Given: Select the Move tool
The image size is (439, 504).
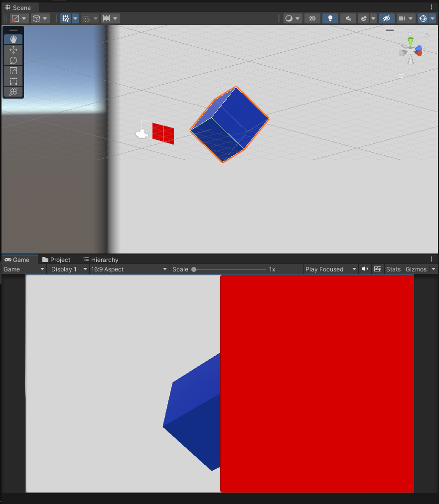Looking at the screenshot, I should coord(13,49).
